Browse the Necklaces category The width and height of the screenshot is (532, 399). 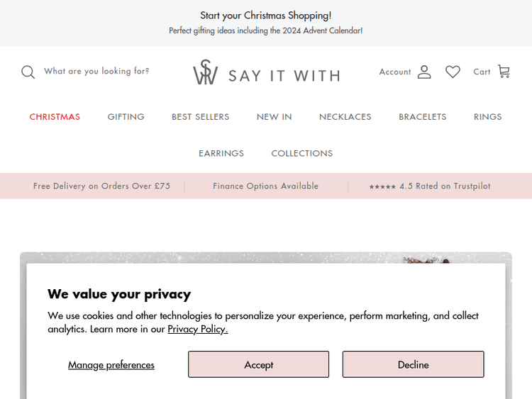(345, 117)
